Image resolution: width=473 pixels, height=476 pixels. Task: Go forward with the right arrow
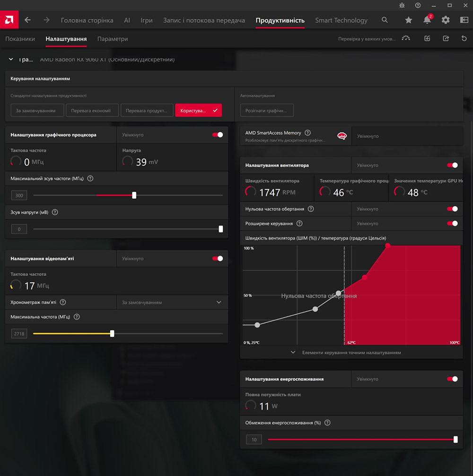[x=46, y=20]
